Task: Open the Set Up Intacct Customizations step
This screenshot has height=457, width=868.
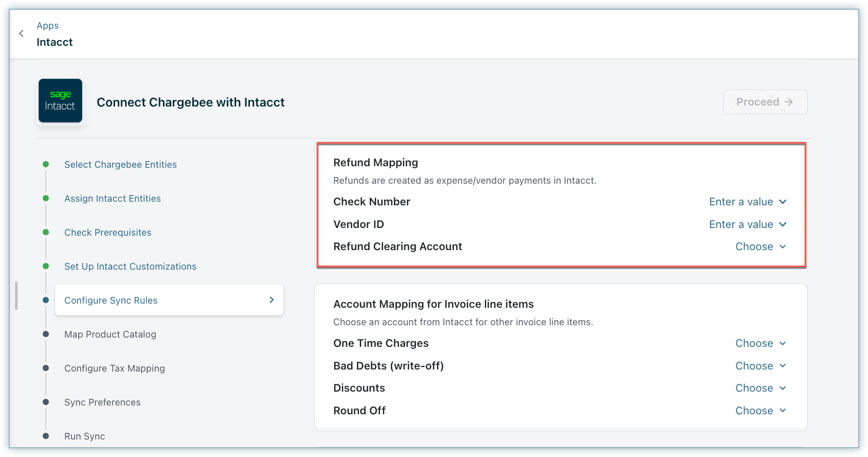Action: 130,267
